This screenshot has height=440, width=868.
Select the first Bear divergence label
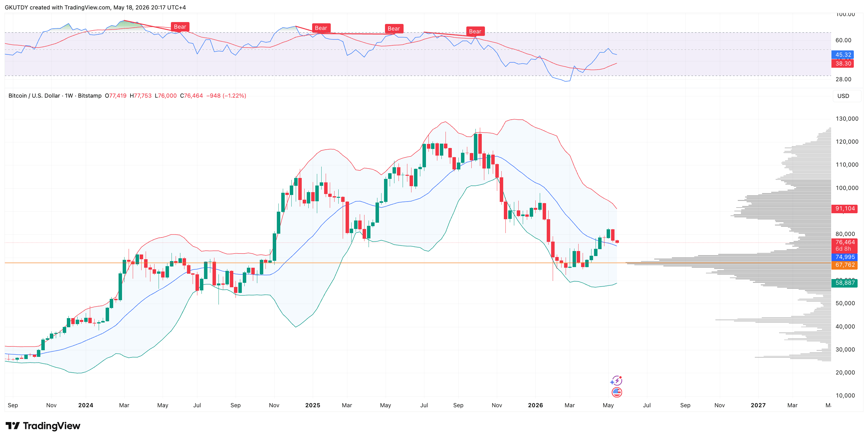(x=180, y=27)
